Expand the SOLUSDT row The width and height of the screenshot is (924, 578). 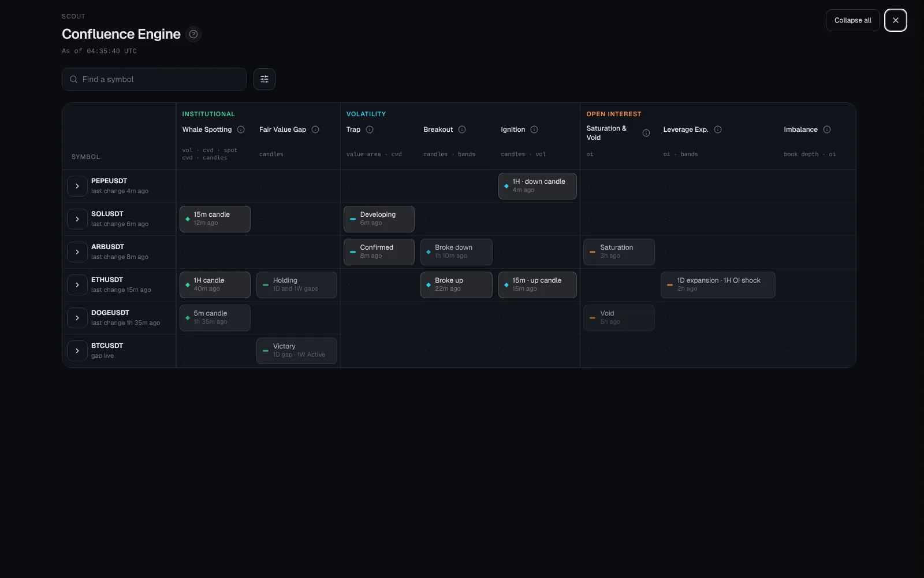(x=77, y=219)
